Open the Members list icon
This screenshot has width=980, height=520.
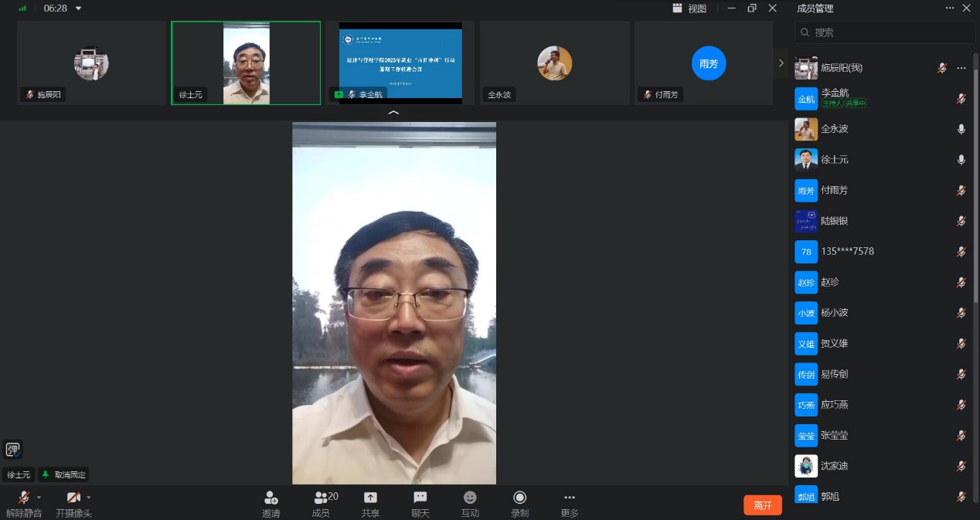coord(322,498)
